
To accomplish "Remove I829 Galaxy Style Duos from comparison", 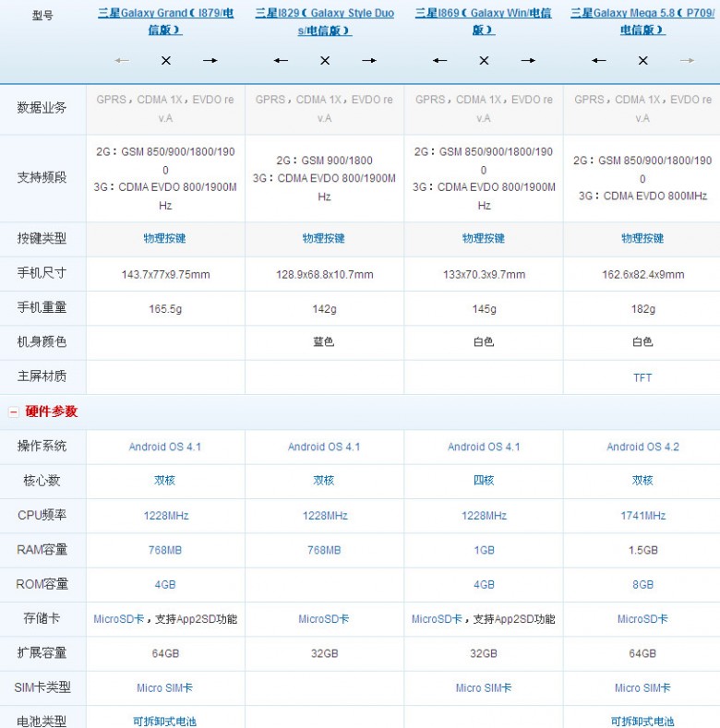I will click(325, 60).
